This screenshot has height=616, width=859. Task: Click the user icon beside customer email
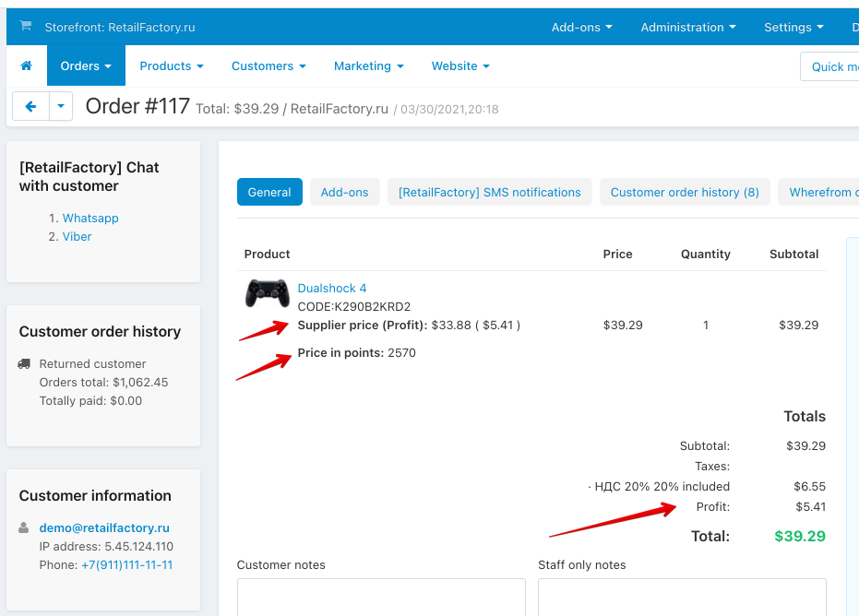point(24,527)
